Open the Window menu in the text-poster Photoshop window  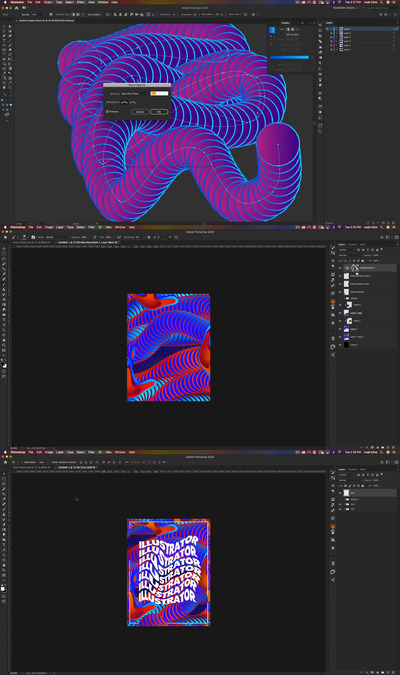click(120, 452)
